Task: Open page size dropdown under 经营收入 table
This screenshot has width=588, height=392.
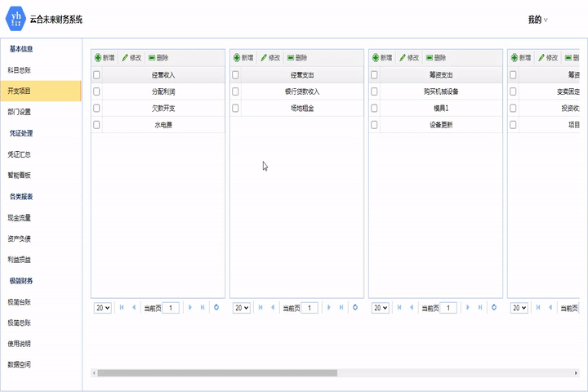Action: click(x=103, y=308)
